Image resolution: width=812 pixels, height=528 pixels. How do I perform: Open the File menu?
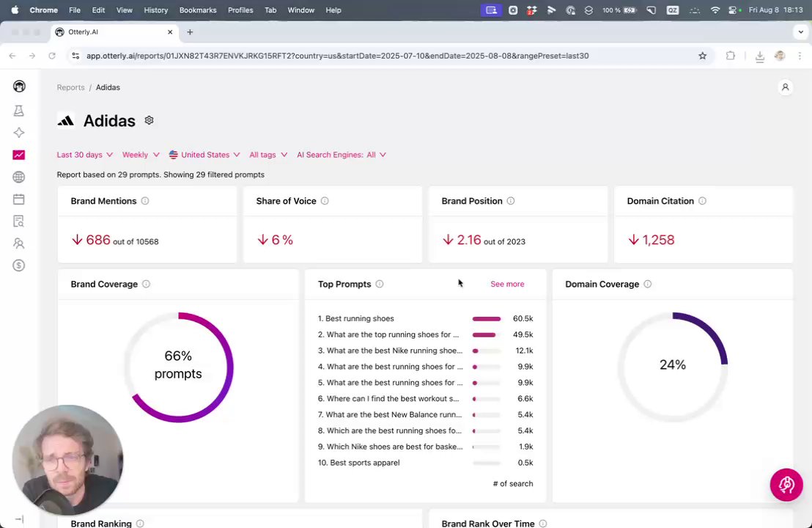(75, 10)
